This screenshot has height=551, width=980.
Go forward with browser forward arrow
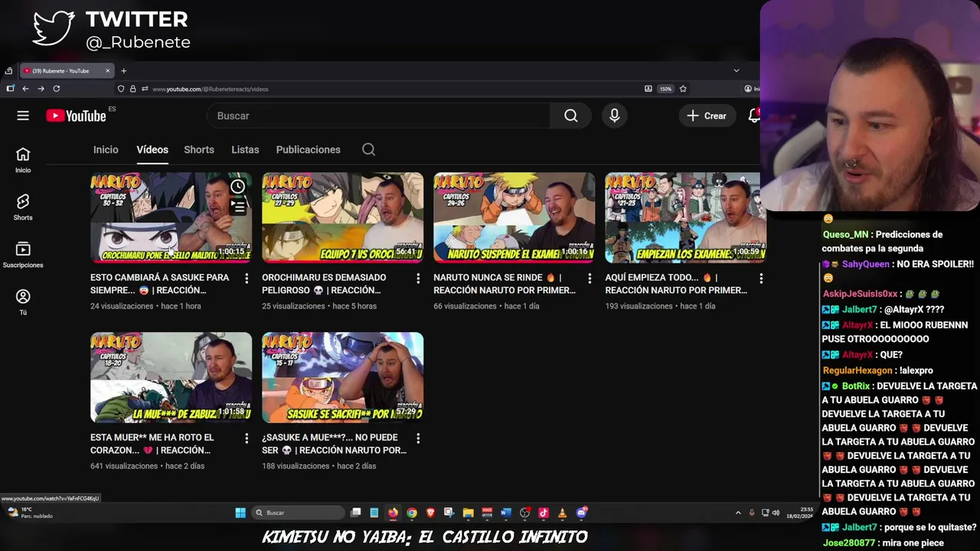click(41, 89)
